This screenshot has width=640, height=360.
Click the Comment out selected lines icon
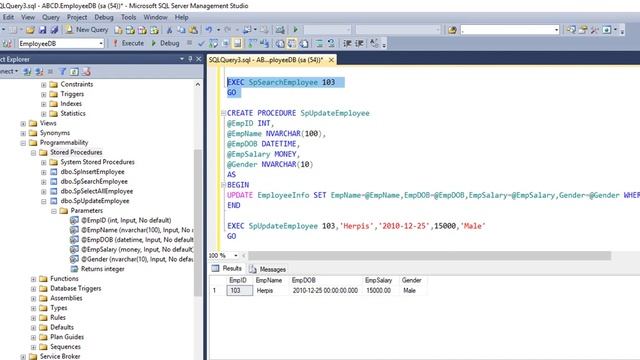[x=320, y=43]
